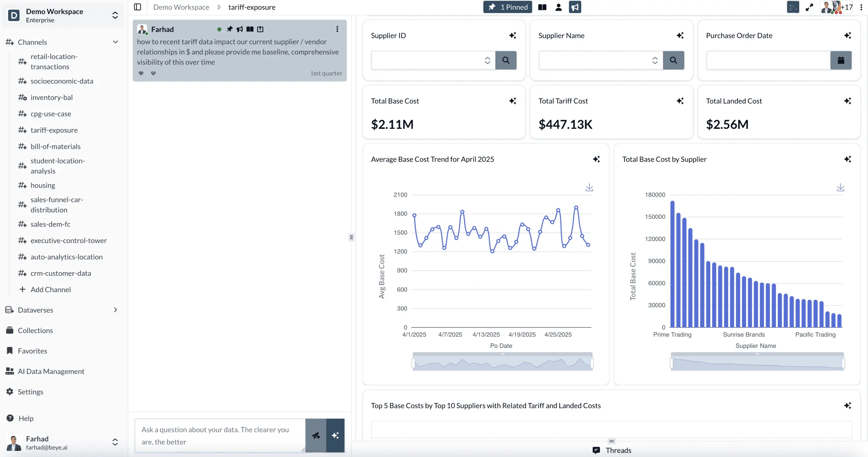Click the expand fullscreen arrows icon
Viewport: 868px width, 457px height.
(x=809, y=7)
